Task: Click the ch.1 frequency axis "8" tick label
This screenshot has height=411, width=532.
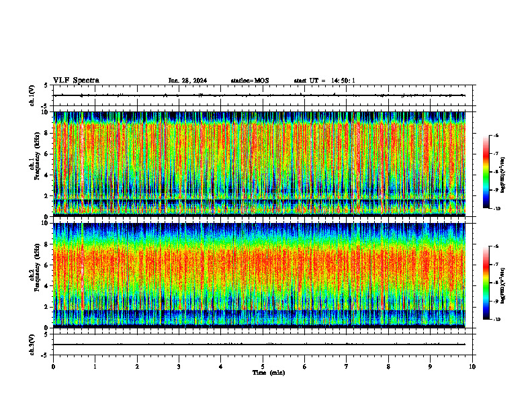Action: pyautogui.click(x=47, y=133)
